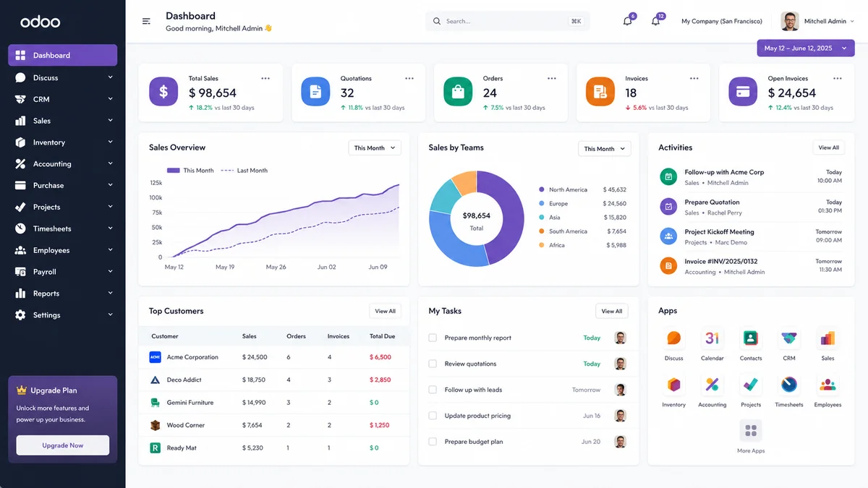The image size is (868, 488).
Task: Open options menu on Orders card
Action: [552, 78]
